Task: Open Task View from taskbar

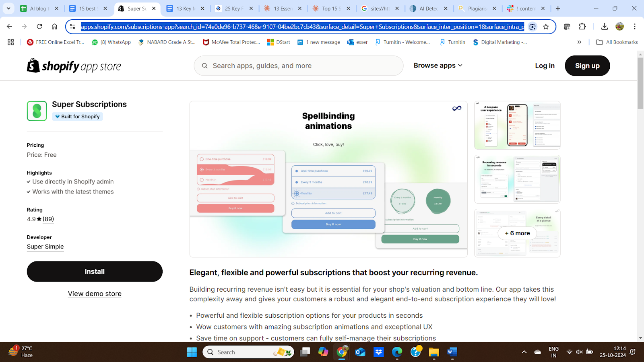Action: pos(305,352)
